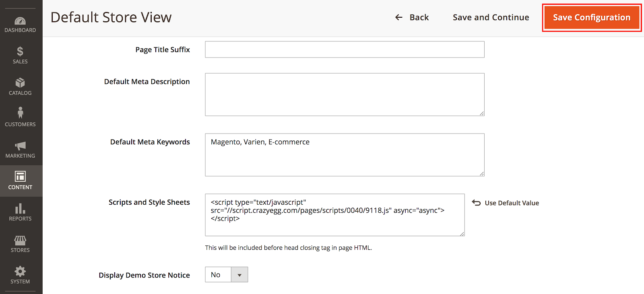The image size is (644, 294).
Task: Click the Default Store View heading
Action: tap(111, 17)
